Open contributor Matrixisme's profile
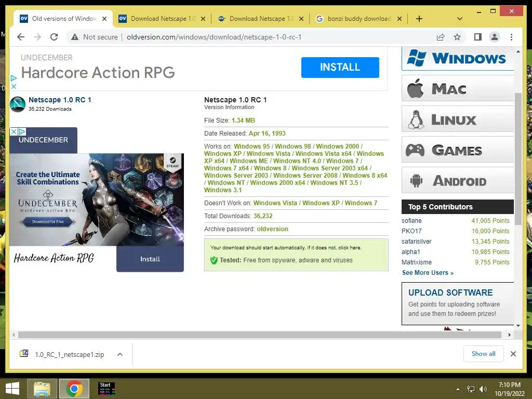The width and height of the screenshot is (532, 399). click(x=417, y=262)
